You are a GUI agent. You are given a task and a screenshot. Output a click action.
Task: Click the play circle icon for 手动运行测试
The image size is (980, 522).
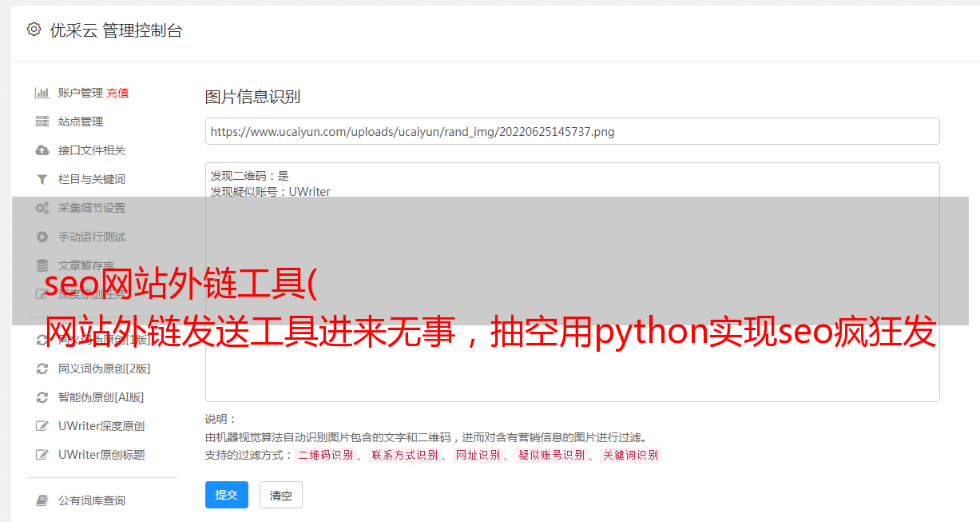click(42, 237)
